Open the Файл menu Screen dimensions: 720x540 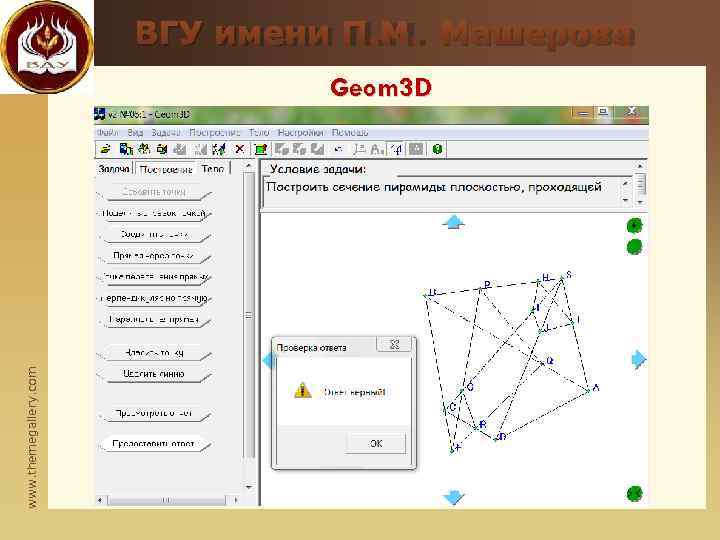108,133
